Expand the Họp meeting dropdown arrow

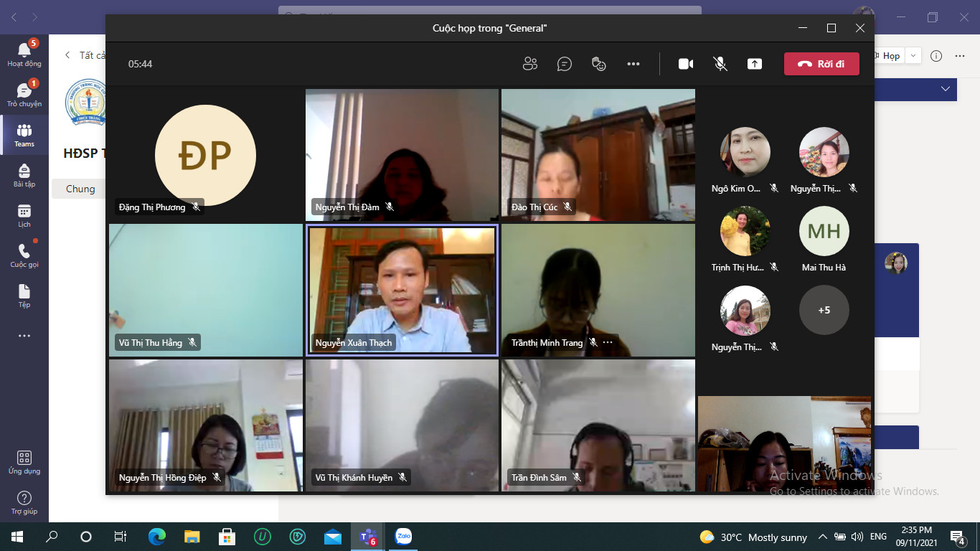(913, 55)
